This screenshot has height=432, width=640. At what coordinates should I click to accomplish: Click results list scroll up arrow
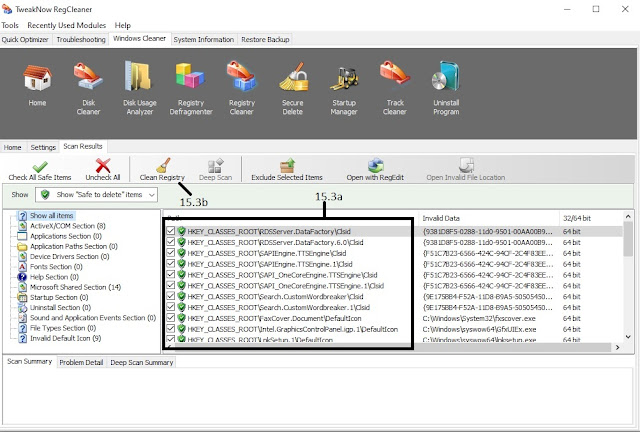tap(628, 216)
